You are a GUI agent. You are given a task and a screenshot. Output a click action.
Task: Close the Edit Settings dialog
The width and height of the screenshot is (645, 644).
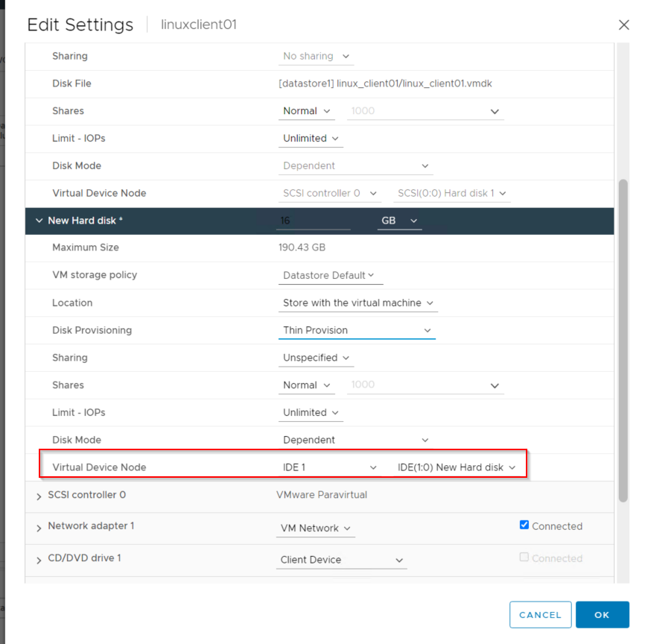623,25
